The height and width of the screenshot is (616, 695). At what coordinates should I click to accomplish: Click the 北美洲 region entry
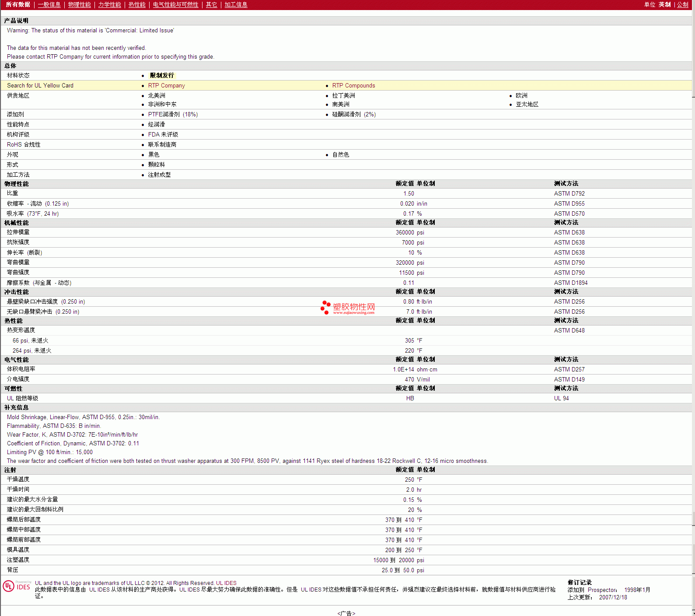pyautogui.click(x=157, y=96)
